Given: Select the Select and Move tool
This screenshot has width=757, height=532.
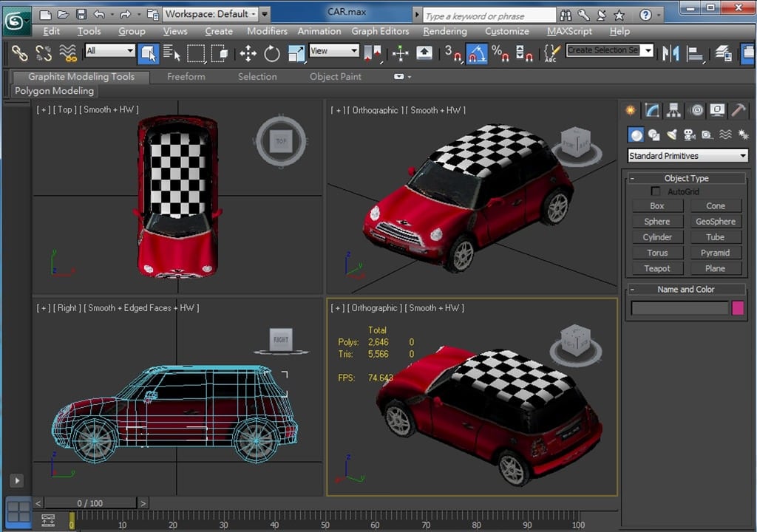Looking at the screenshot, I should coord(248,52).
